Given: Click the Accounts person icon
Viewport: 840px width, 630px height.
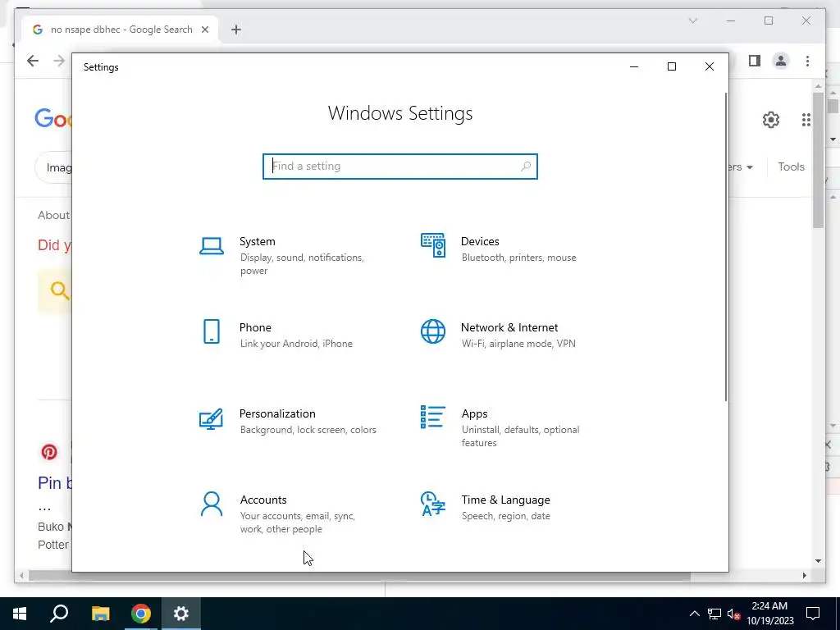Looking at the screenshot, I should 212,504.
